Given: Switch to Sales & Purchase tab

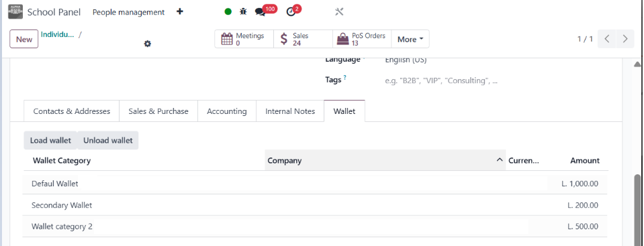Looking at the screenshot, I should pos(158,111).
